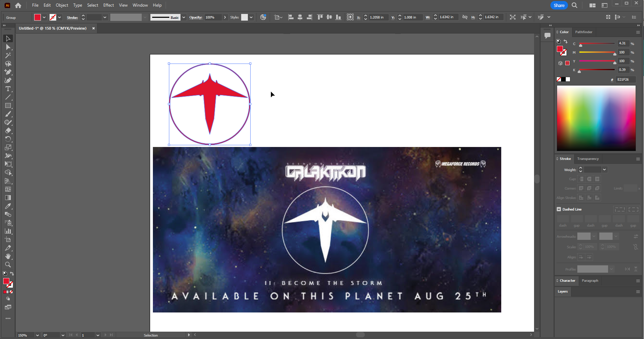Image resolution: width=644 pixels, height=339 pixels.
Task: Open the Comments panel icon
Action: 547,35
